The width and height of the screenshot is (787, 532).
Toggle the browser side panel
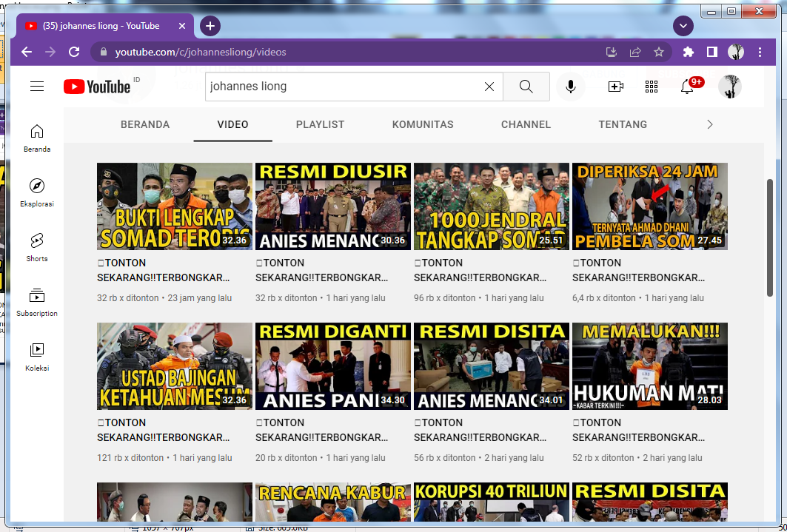[x=711, y=52]
